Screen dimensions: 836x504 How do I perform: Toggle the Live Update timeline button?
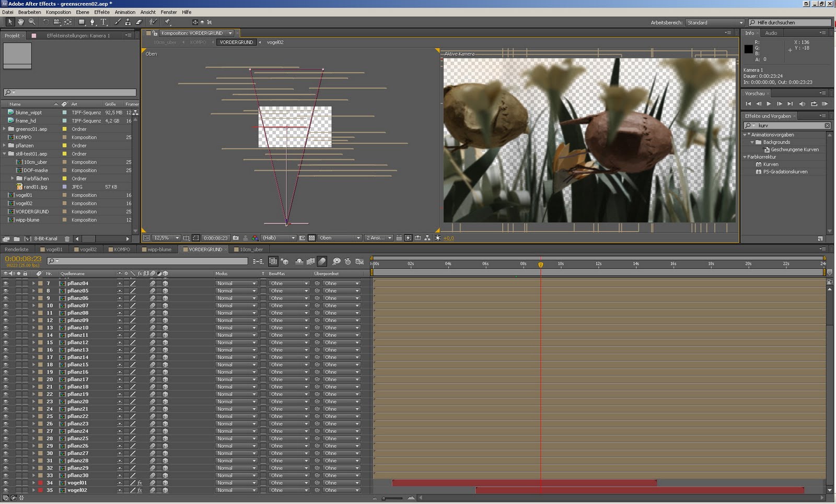[x=273, y=261]
